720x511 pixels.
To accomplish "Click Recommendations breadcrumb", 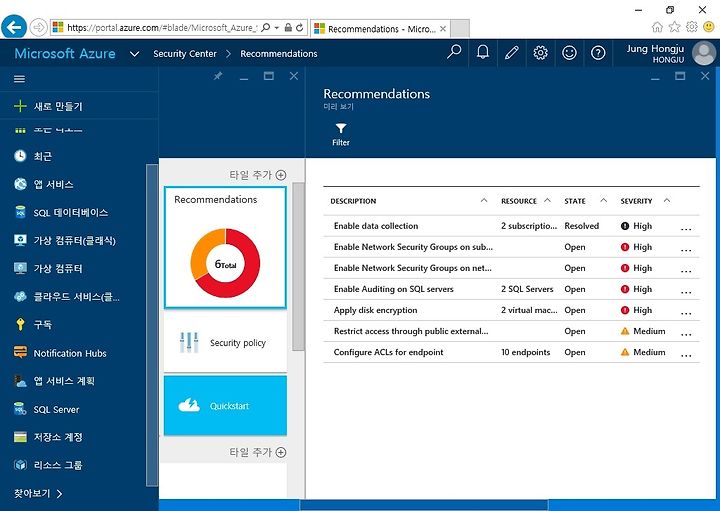I will tap(279, 54).
